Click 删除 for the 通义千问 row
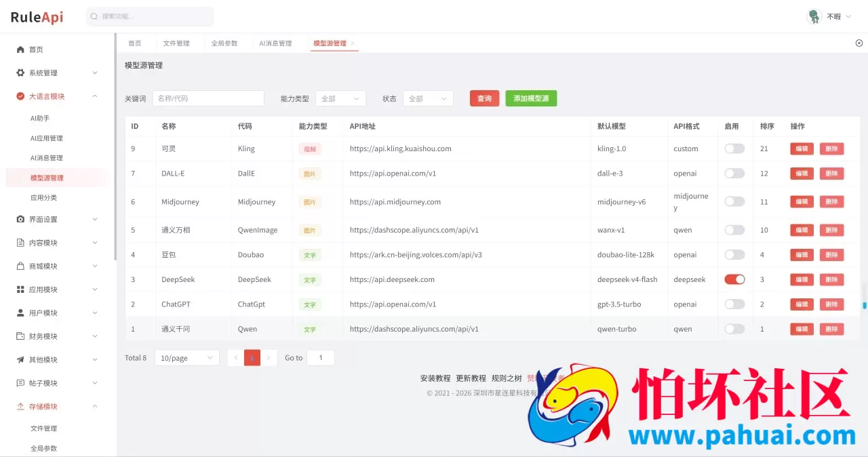The image size is (868, 457). pos(832,329)
